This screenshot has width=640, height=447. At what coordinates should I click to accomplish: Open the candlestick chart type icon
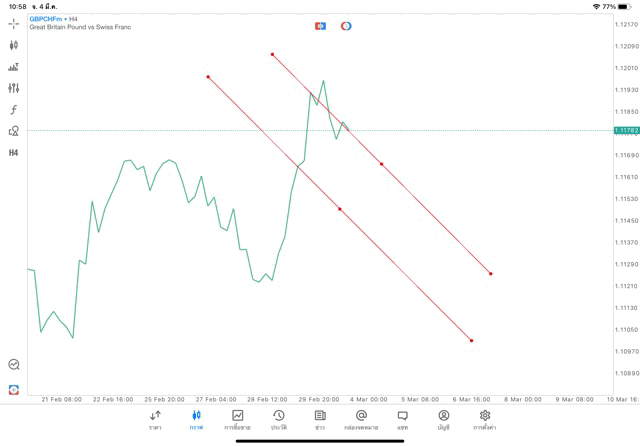coord(14,45)
